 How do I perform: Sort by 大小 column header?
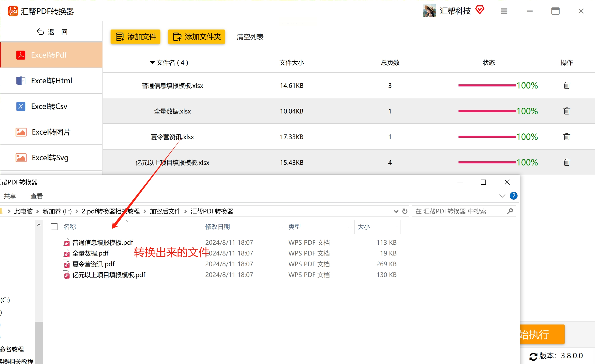tap(364, 227)
